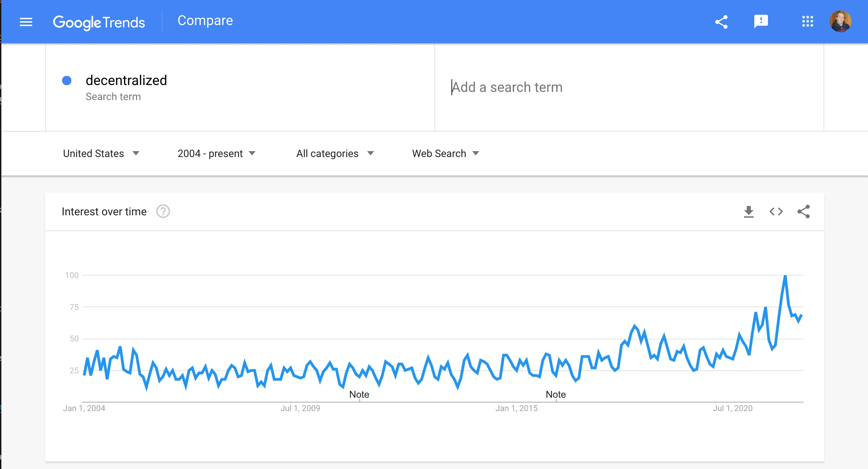This screenshot has height=469, width=868.
Task: Open the Interest over time help tooltip
Action: (163, 212)
